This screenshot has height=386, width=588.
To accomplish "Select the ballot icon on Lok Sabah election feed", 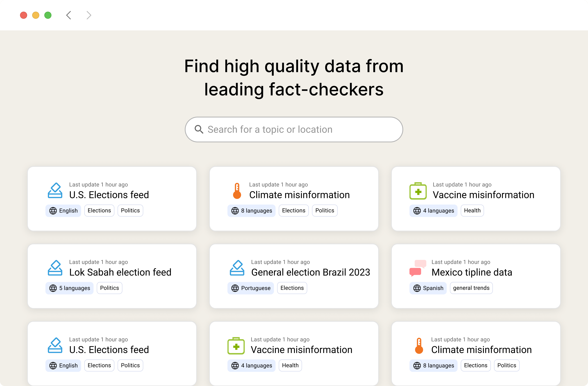I will tap(55, 268).
